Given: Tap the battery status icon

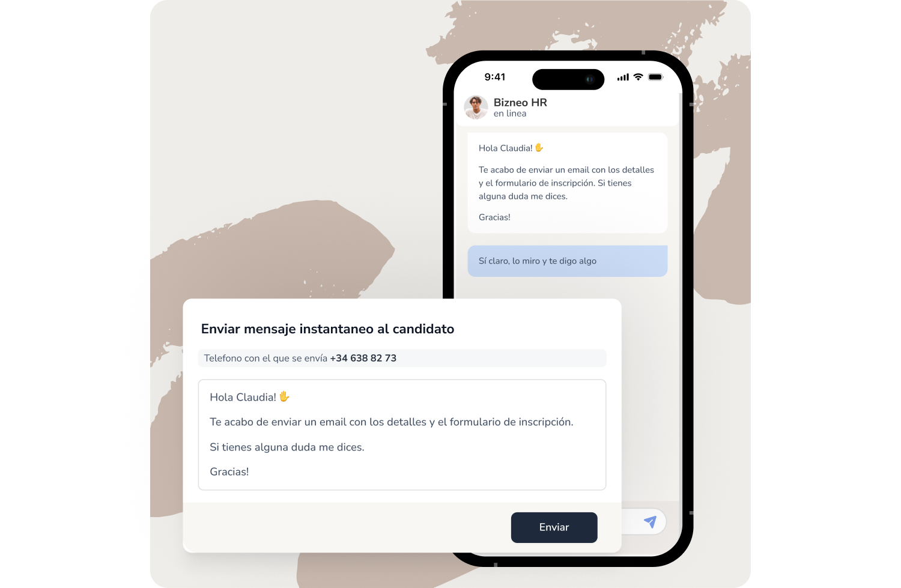Looking at the screenshot, I should (655, 77).
